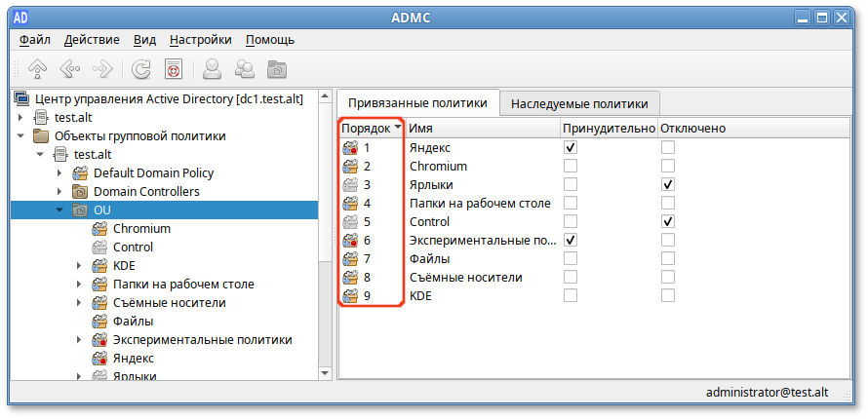868x419 pixels.
Task: Check Отключено for KDE policy
Action: pos(668,295)
